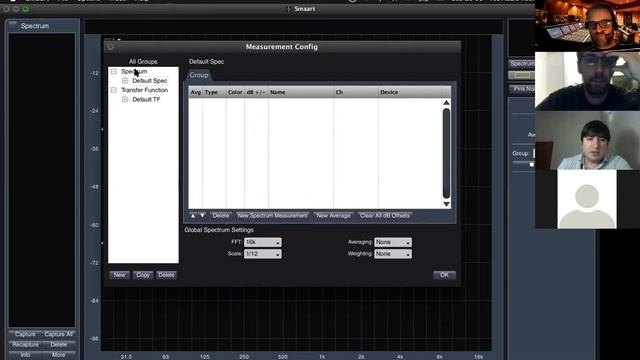Select the Default Spec tree item

pyautogui.click(x=149, y=81)
